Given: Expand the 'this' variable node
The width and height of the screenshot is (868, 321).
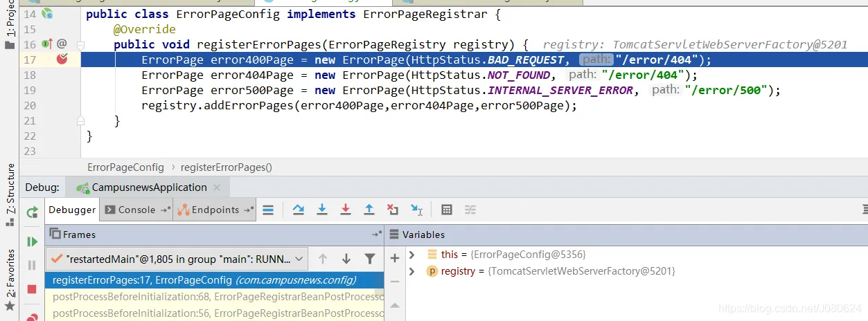Looking at the screenshot, I should (x=412, y=255).
